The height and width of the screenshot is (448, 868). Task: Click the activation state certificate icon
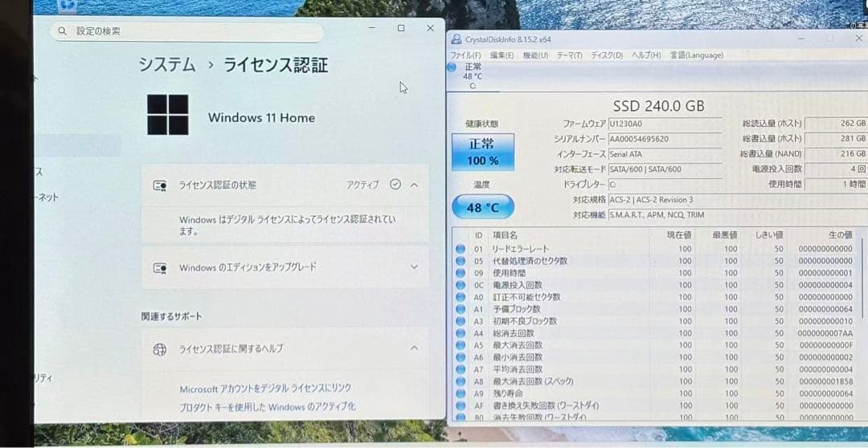pyautogui.click(x=160, y=185)
